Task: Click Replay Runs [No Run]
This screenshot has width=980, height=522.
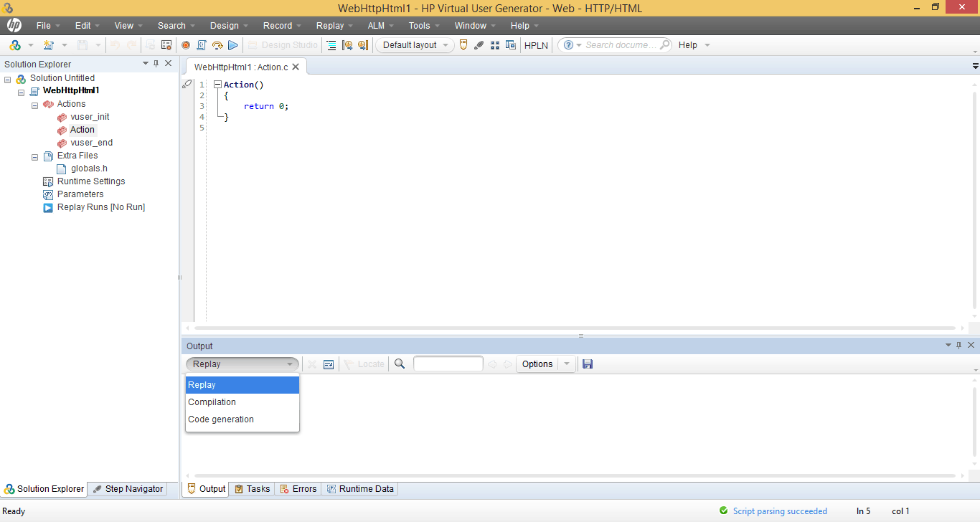Action: coord(101,207)
